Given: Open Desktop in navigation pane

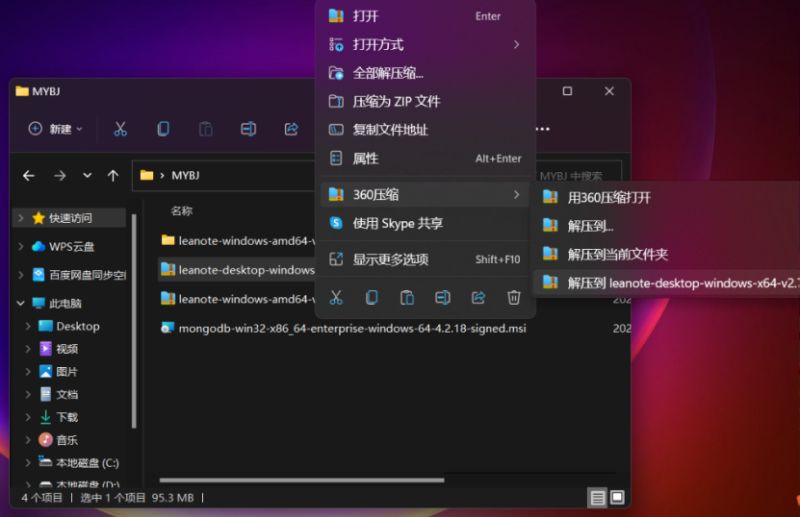Looking at the screenshot, I should coord(78,326).
